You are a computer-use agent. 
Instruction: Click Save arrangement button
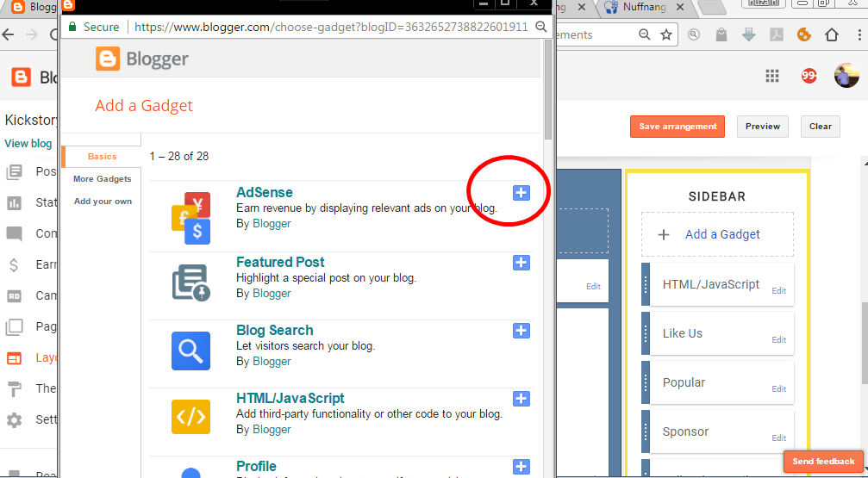point(677,126)
